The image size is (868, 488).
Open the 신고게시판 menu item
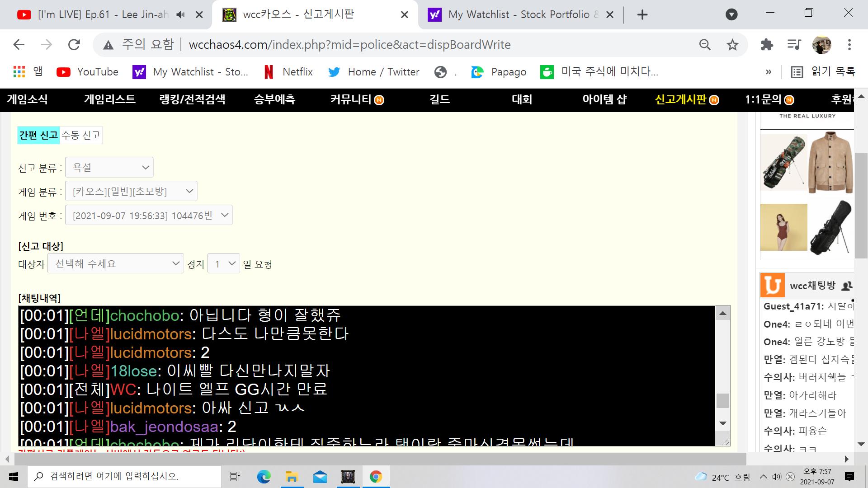(681, 99)
